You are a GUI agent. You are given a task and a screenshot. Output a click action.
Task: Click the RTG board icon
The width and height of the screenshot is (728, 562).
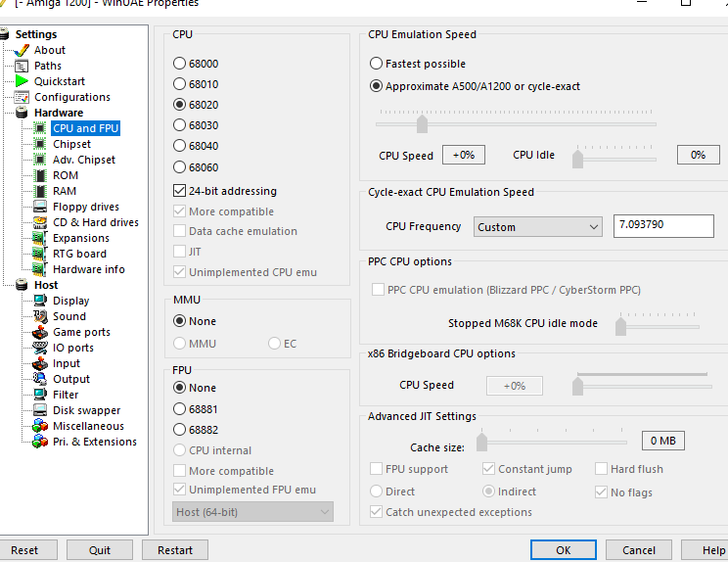click(x=40, y=254)
